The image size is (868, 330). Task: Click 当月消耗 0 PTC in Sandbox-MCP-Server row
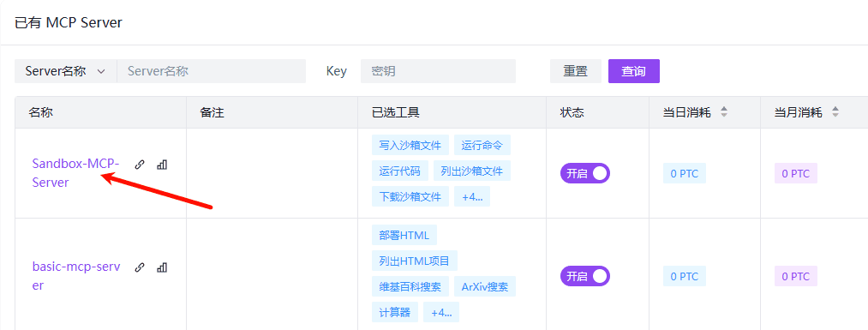pyautogui.click(x=795, y=173)
